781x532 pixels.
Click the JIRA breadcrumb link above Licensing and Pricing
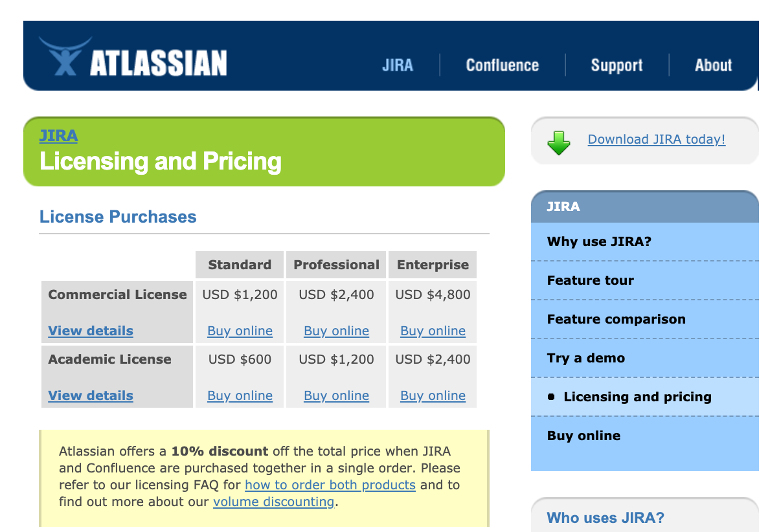58,135
